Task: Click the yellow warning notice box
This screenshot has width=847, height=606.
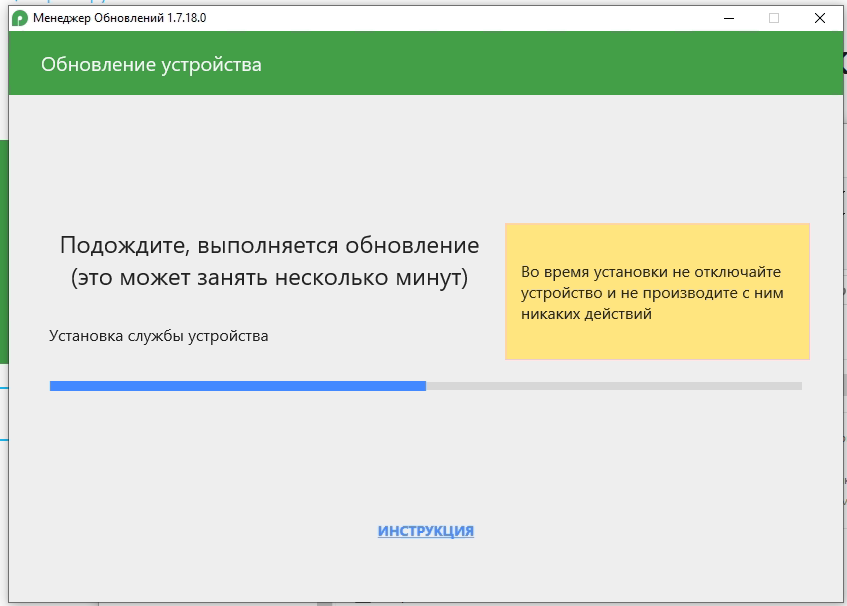Action: tap(657, 340)
